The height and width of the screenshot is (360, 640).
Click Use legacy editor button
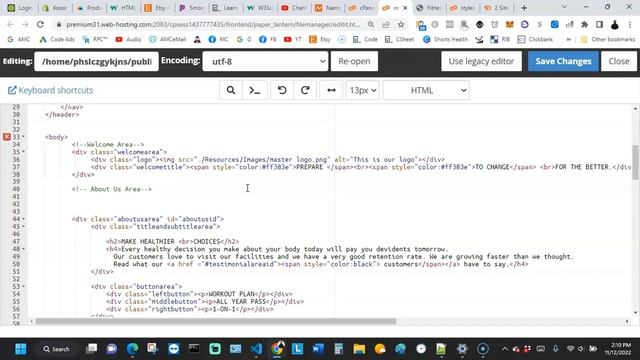point(481,61)
